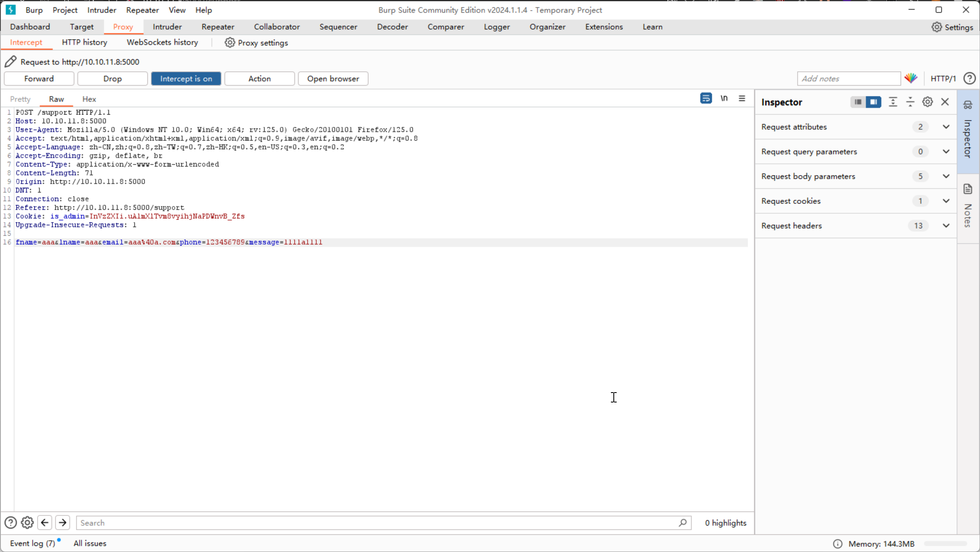The width and height of the screenshot is (980, 552).
Task: Click the Inspector side tab icon
Action: (x=968, y=105)
